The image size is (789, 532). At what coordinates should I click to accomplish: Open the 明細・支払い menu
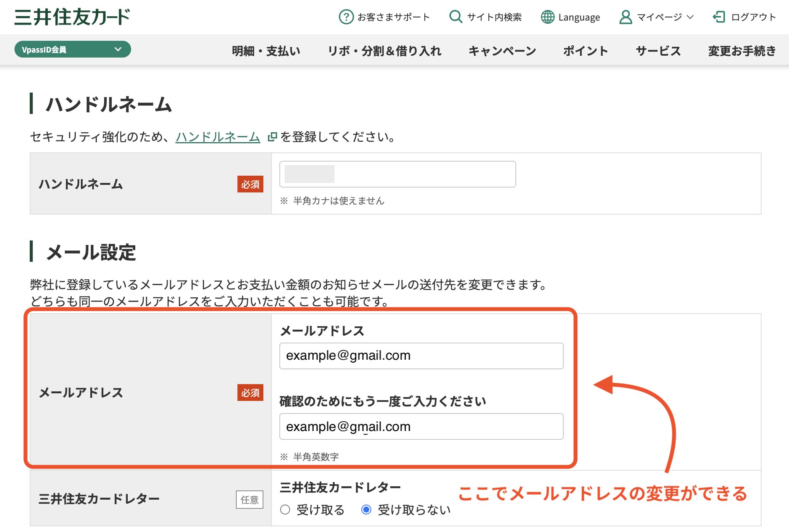[x=266, y=51]
